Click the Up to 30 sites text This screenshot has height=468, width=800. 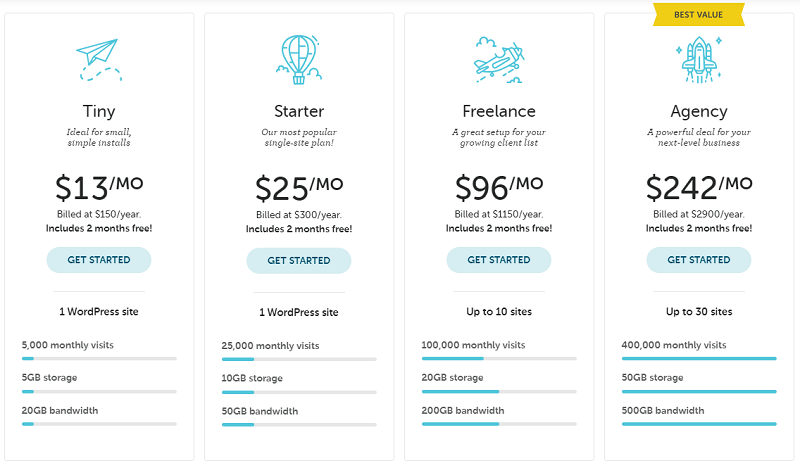(x=699, y=311)
